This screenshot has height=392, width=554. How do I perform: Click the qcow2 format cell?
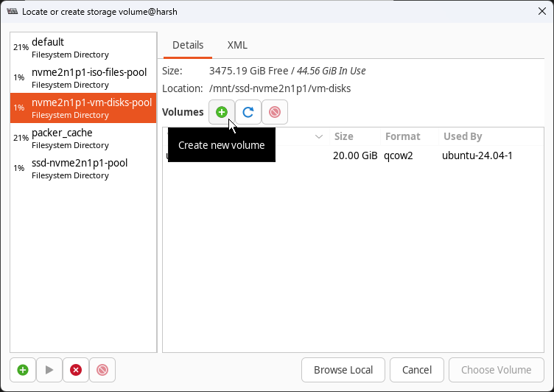click(398, 155)
